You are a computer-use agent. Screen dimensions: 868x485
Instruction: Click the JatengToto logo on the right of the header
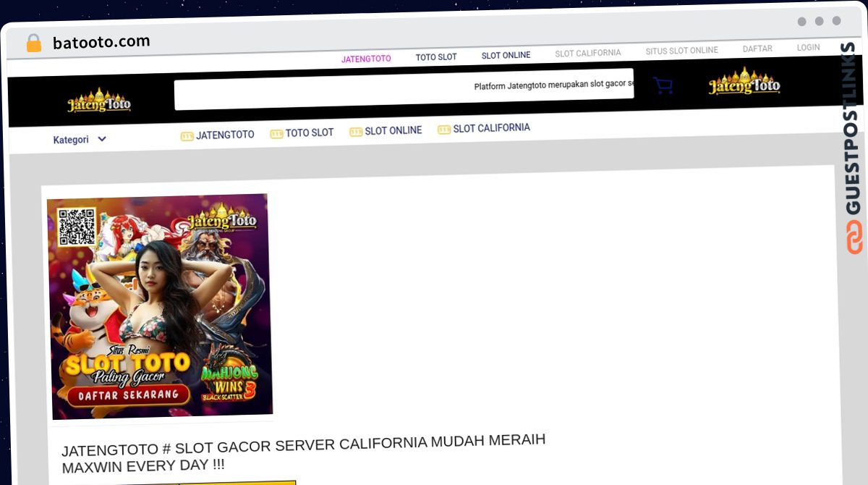pyautogui.click(x=744, y=82)
